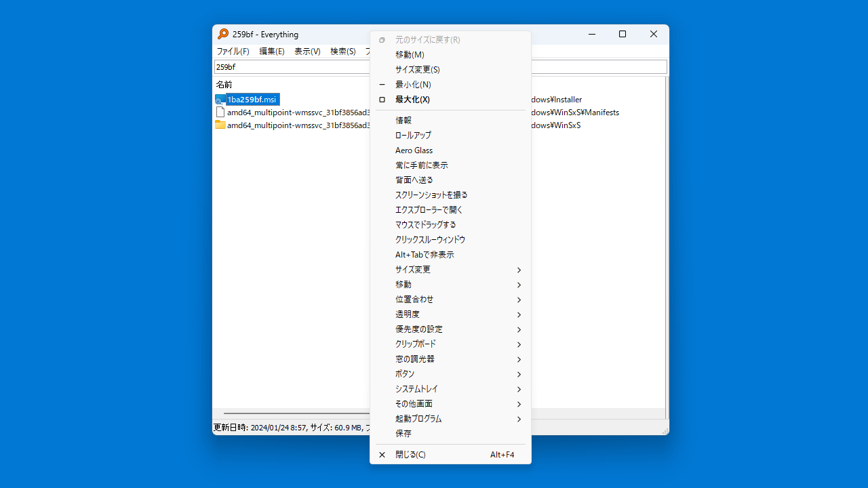
Task: Expand the その他画面 submenu
Action: pyautogui.click(x=450, y=404)
